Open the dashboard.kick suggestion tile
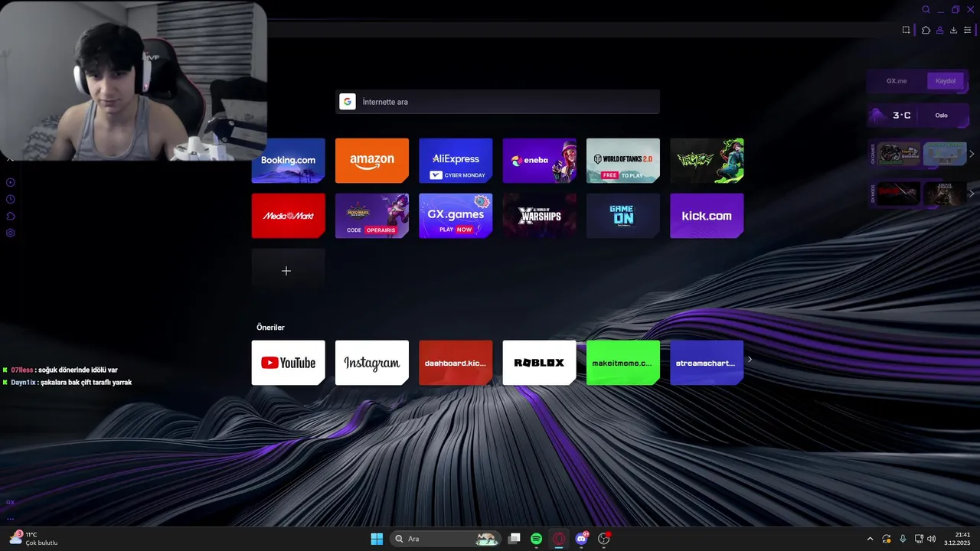The image size is (980, 551). point(456,363)
